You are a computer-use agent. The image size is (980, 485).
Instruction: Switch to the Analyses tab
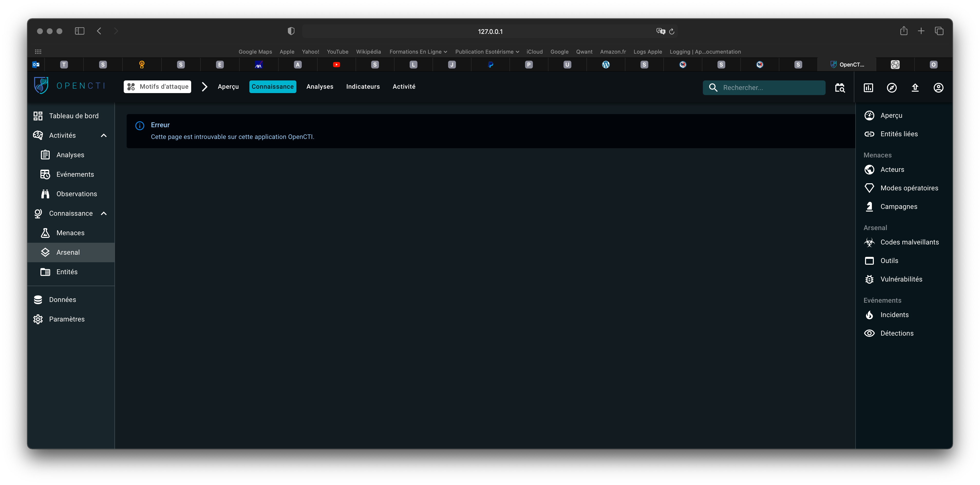320,87
